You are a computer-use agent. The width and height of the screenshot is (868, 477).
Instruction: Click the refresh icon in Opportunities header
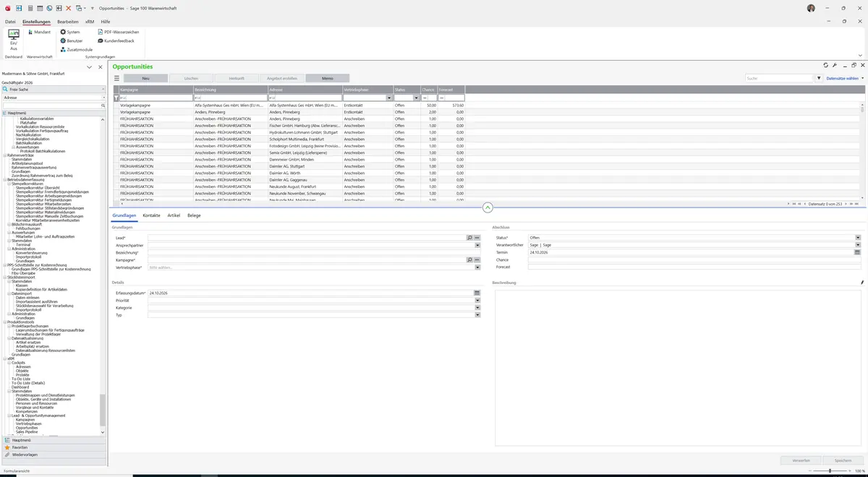[825, 65]
